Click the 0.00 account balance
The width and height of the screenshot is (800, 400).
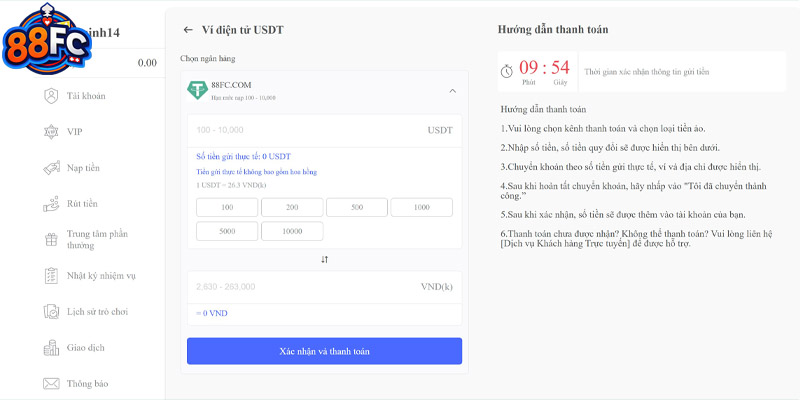pyautogui.click(x=147, y=63)
